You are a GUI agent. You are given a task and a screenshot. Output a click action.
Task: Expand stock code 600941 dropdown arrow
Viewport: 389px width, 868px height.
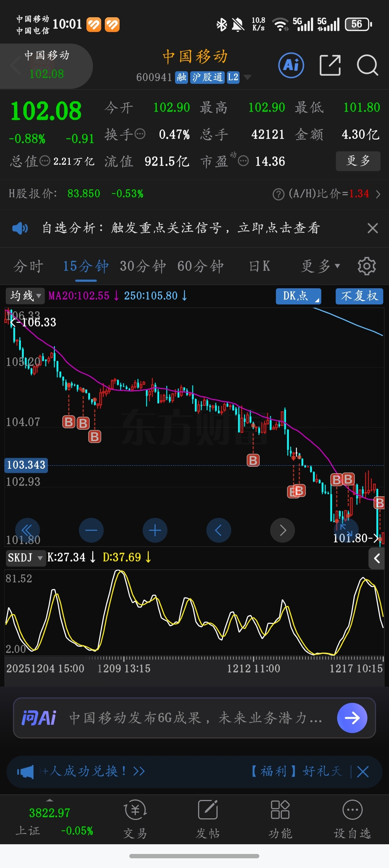[247, 77]
